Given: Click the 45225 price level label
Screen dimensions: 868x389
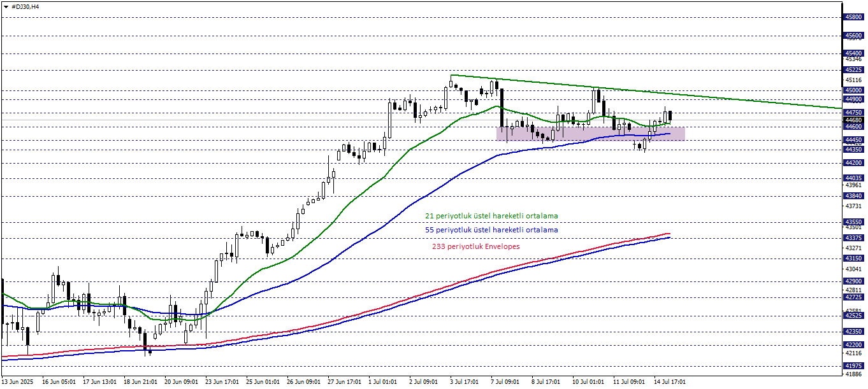Looking at the screenshot, I should (x=853, y=70).
